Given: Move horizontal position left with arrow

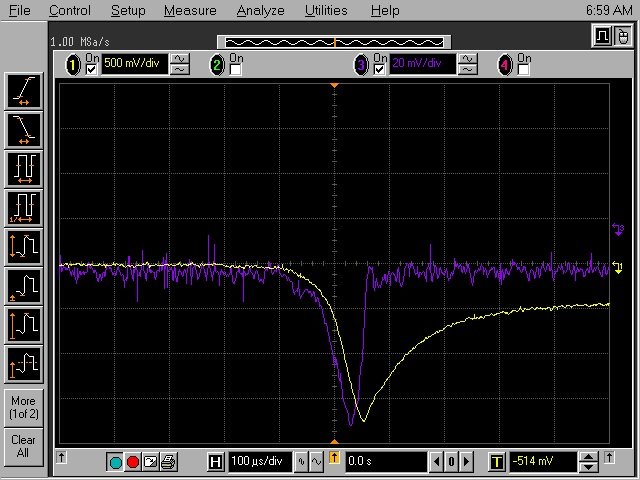Looking at the screenshot, I should [436, 462].
